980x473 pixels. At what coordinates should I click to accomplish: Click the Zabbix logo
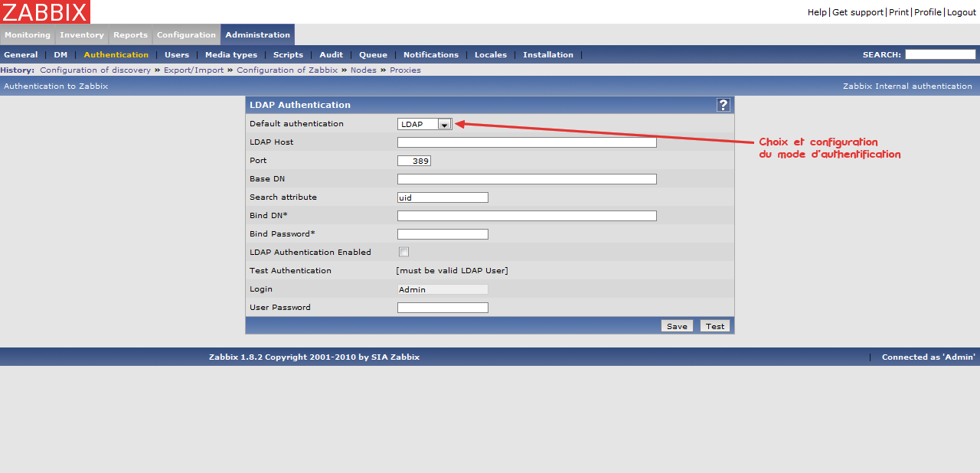(x=45, y=11)
